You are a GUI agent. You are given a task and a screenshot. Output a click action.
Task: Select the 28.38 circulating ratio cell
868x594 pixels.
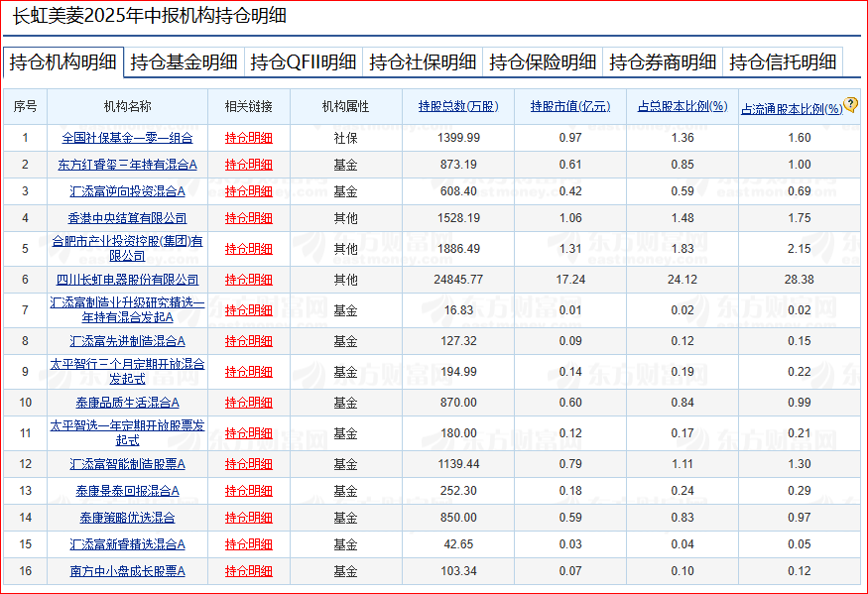pos(799,280)
